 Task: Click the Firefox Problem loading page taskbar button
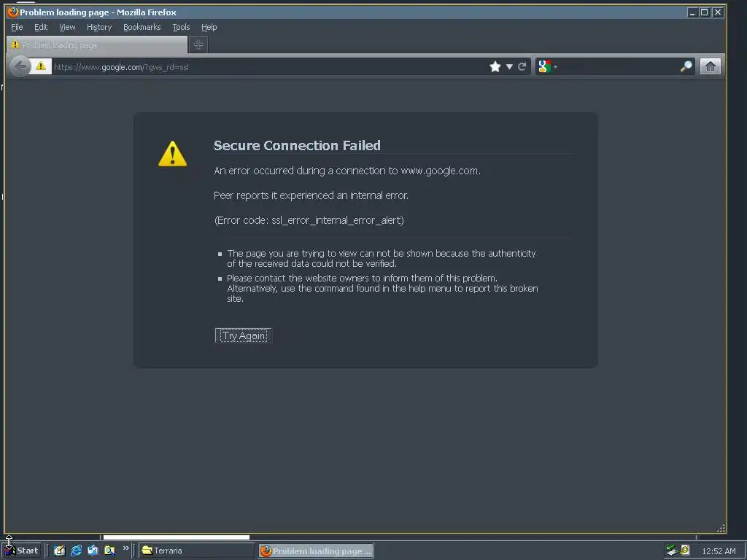point(317,551)
